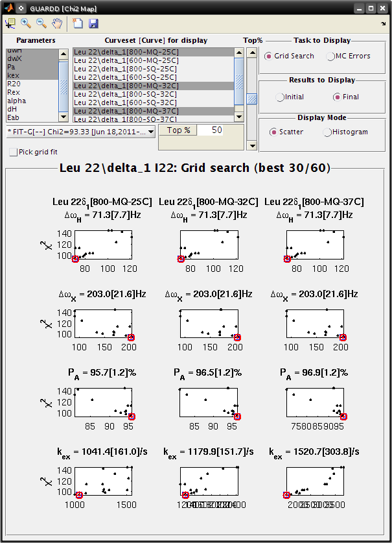The width and height of the screenshot is (392, 543).
Task: Select curve delta_1[800-SQ-32C] in list
Action: 154,94
